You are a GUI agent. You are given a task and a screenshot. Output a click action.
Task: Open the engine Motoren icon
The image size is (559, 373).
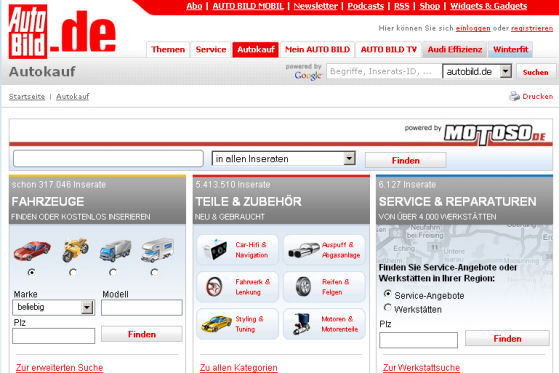(x=302, y=323)
